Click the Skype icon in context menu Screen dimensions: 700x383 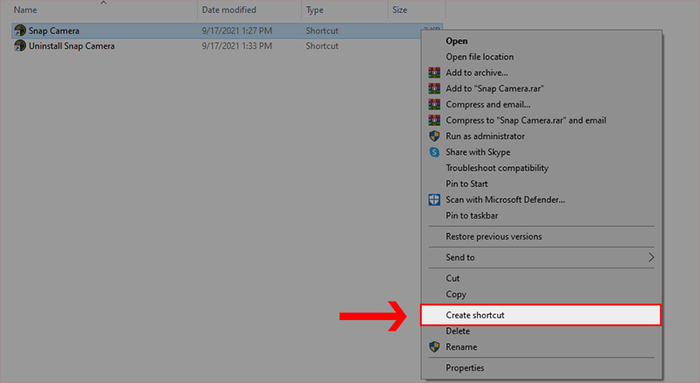pyautogui.click(x=434, y=152)
